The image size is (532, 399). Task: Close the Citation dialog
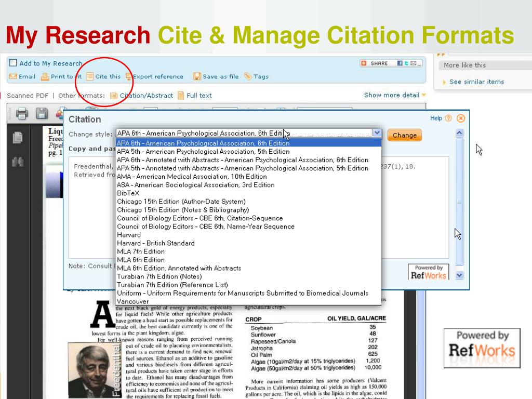click(x=461, y=118)
